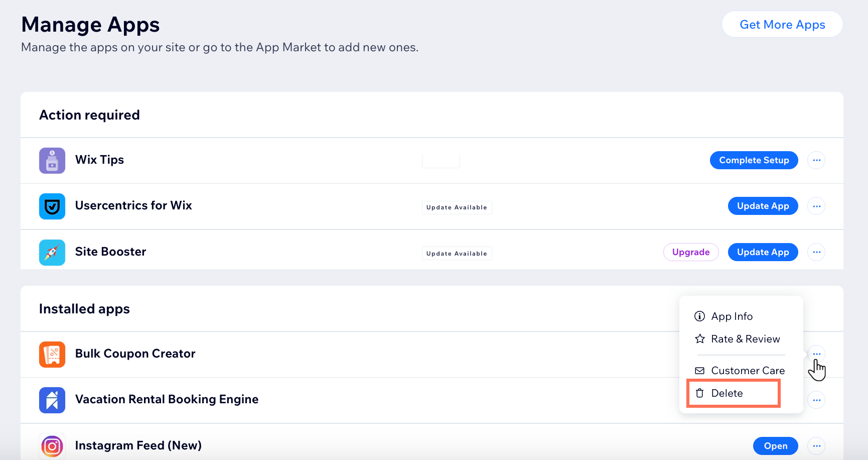Click the Bulk Coupon Creator name
The image size is (868, 460).
tap(135, 354)
